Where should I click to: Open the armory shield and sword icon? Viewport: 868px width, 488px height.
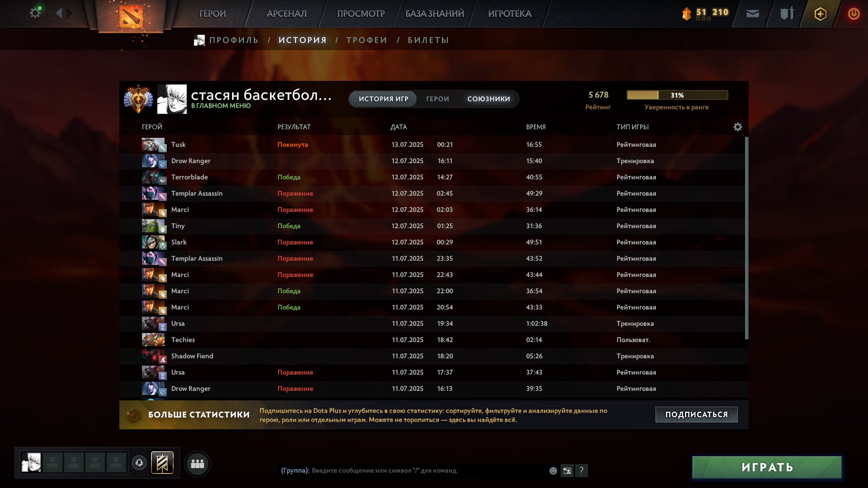tap(787, 14)
